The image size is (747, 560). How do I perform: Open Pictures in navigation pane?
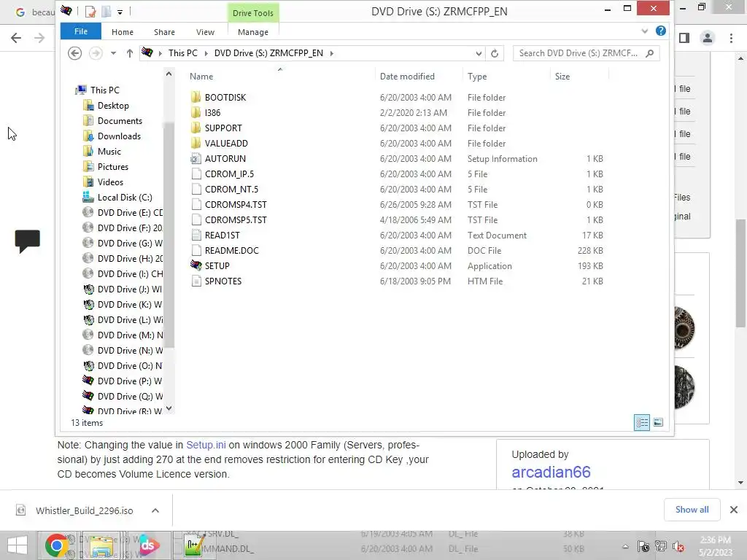click(113, 167)
